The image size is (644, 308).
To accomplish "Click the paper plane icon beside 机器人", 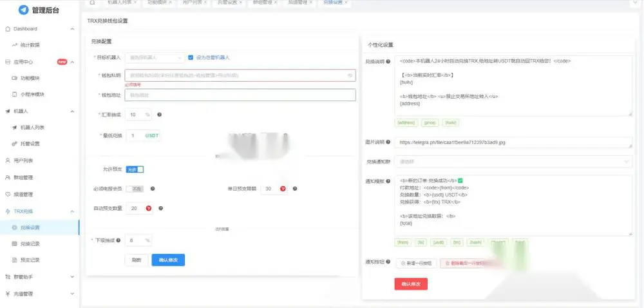I will [8, 111].
